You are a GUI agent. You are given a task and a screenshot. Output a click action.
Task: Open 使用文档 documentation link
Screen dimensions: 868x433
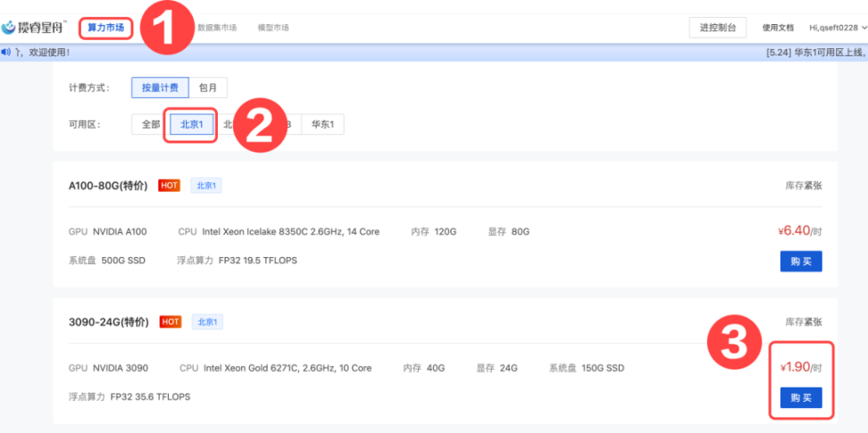[x=778, y=28]
